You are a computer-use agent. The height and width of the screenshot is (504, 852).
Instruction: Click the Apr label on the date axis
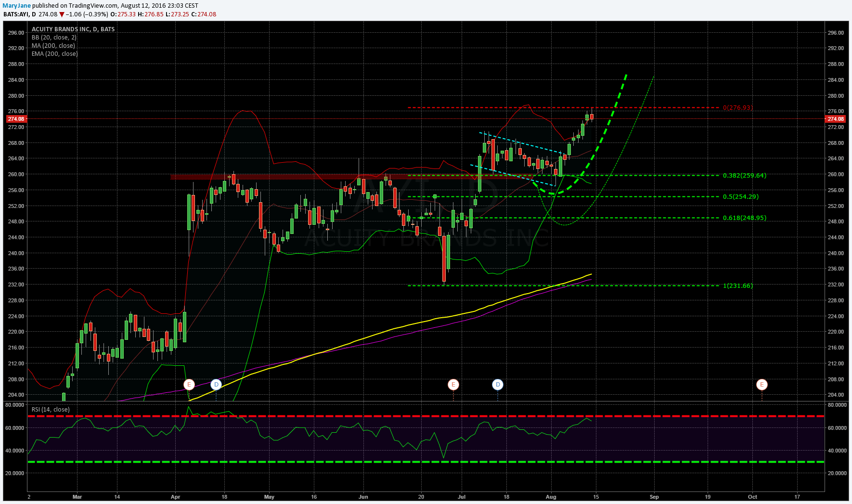point(175,497)
